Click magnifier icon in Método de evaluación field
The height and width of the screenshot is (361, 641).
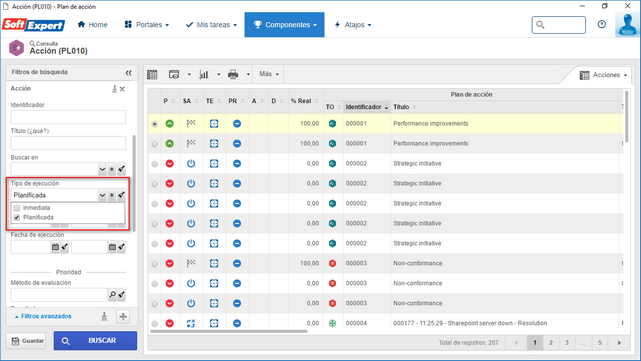(112, 295)
